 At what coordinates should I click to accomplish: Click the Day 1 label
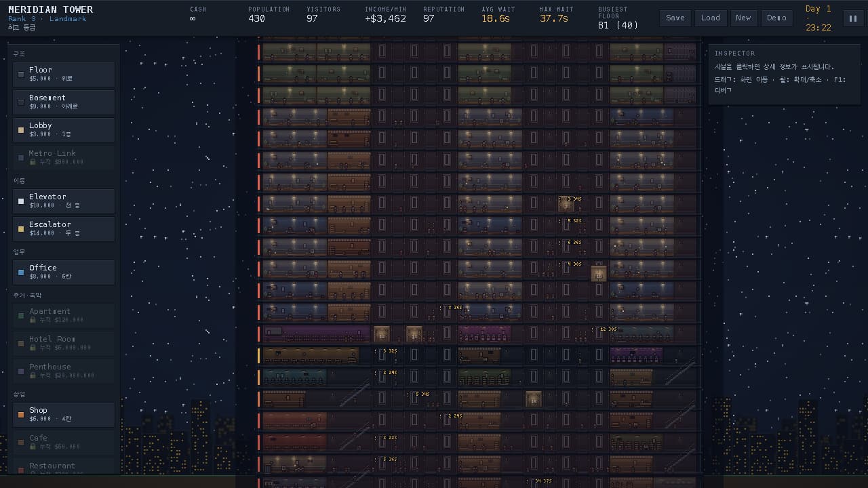point(818,9)
